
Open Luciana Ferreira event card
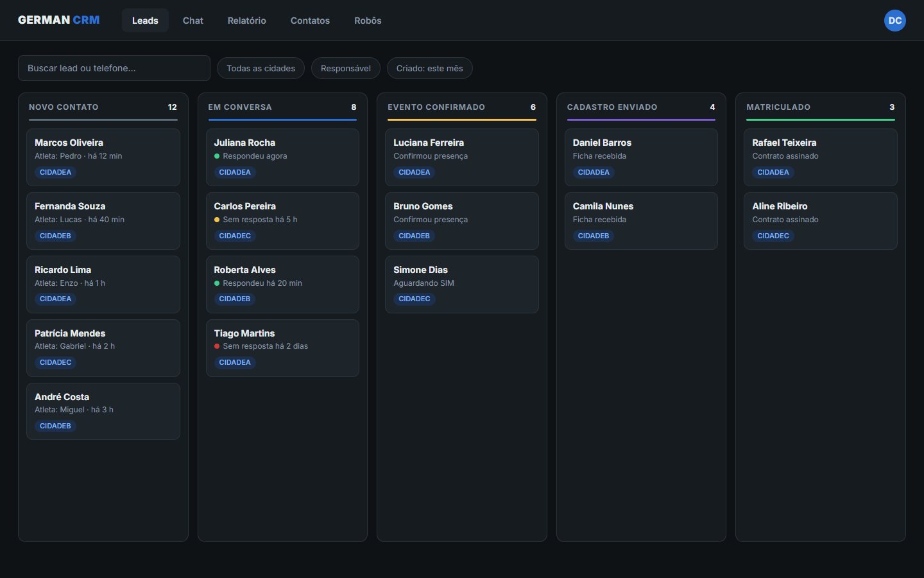coord(462,157)
